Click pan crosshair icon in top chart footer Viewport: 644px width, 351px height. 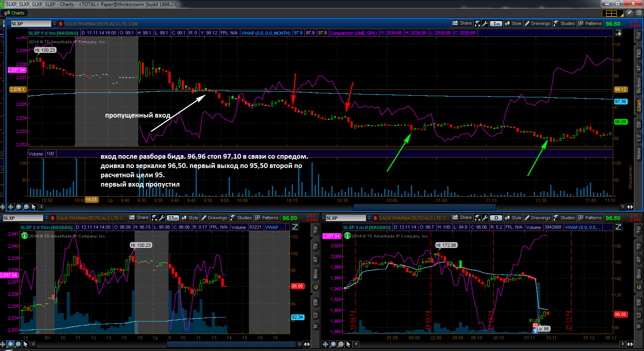click(11, 207)
